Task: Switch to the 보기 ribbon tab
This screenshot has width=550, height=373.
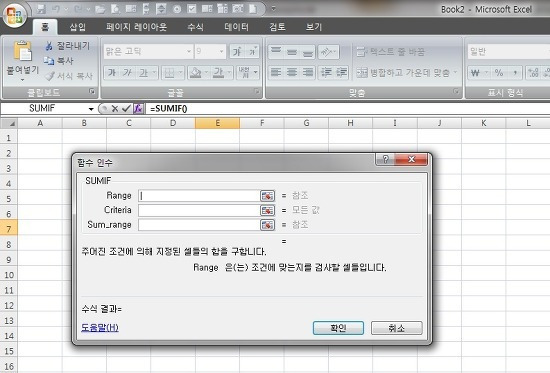Action: pos(314,27)
